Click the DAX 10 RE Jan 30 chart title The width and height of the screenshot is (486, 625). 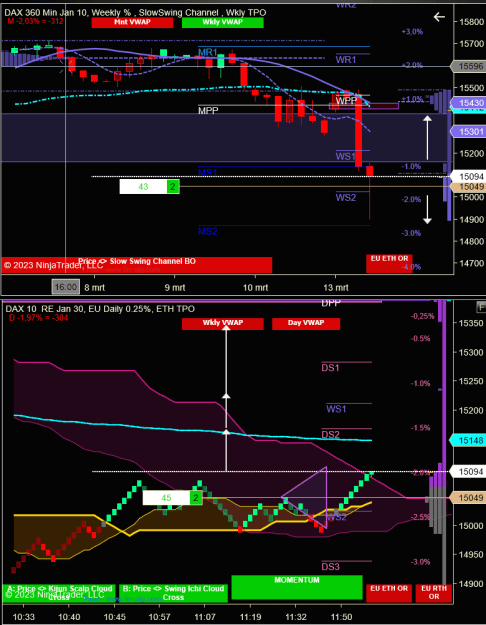pos(100,309)
